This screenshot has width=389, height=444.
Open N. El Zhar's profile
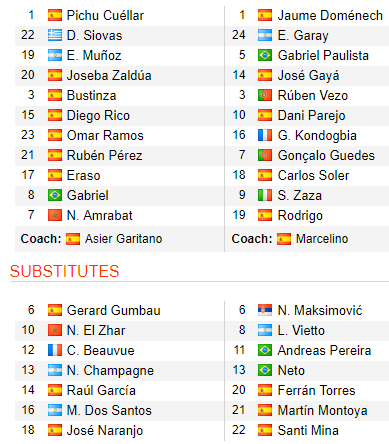(96, 330)
